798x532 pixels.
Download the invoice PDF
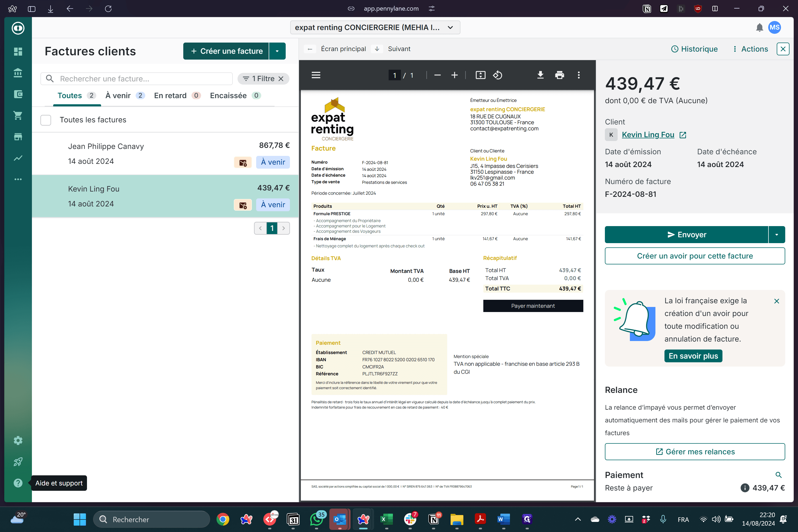pos(540,75)
